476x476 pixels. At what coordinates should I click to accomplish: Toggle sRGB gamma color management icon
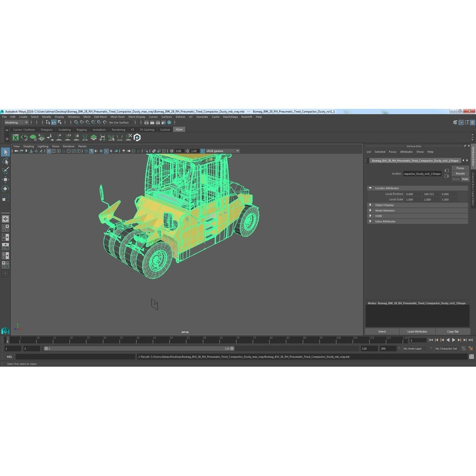[x=202, y=151]
